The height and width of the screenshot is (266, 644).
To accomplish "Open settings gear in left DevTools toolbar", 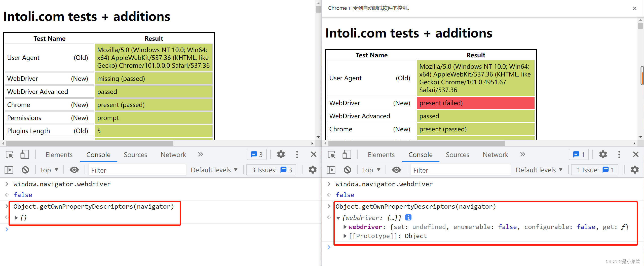I will [x=281, y=155].
